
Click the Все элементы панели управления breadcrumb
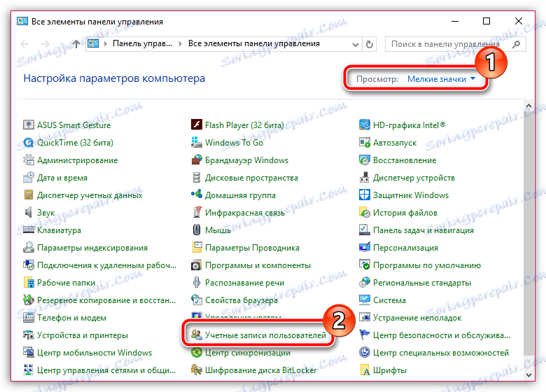(x=254, y=44)
